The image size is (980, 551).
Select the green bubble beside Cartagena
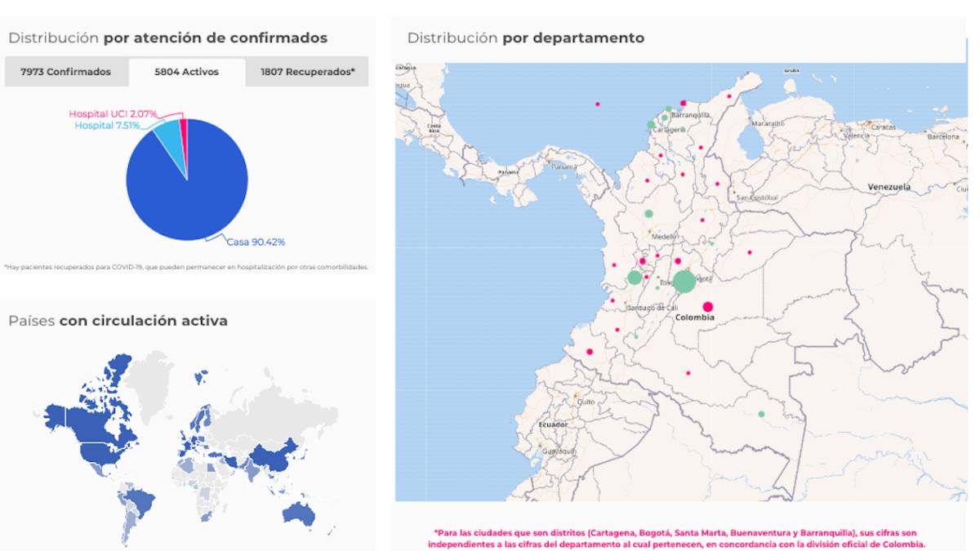pos(652,125)
